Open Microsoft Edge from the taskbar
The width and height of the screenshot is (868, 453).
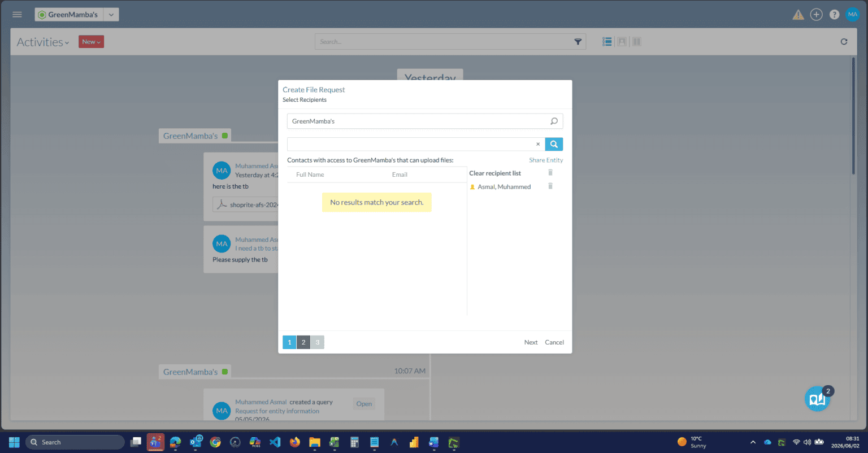click(x=176, y=442)
